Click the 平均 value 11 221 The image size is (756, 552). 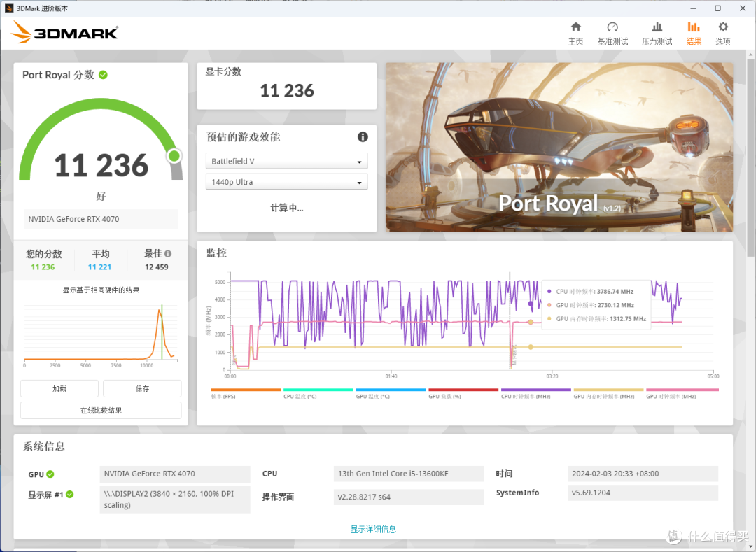pyautogui.click(x=100, y=267)
